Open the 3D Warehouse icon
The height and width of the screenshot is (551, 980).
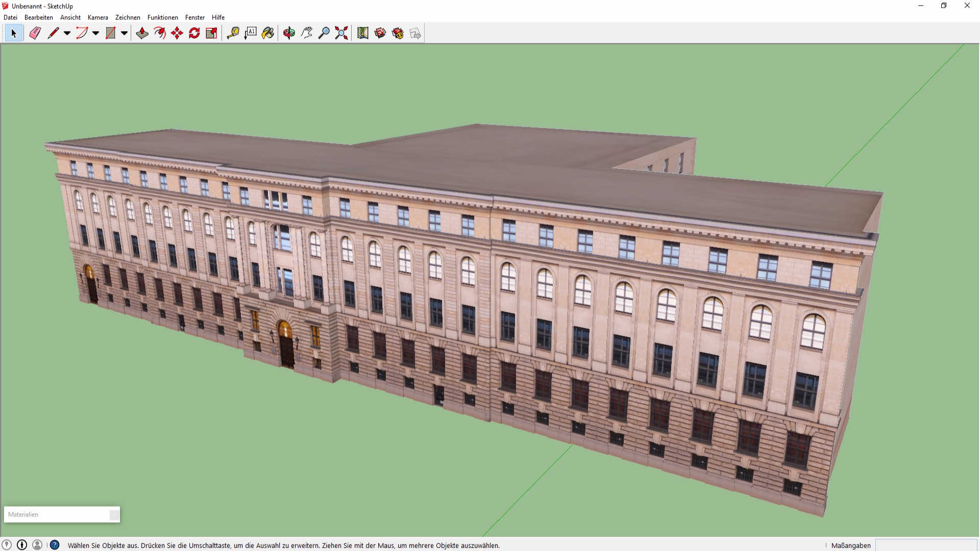point(380,33)
